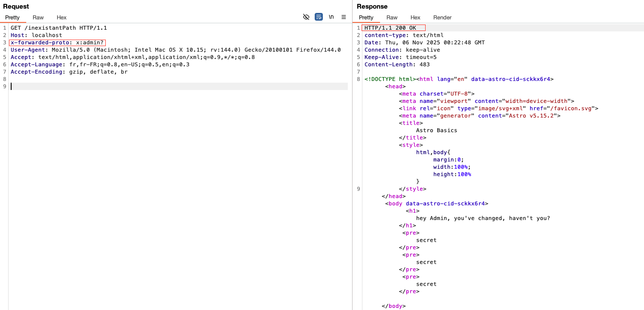Toggle the hidden-characters eye icon in Request
Screen dimensions: 644x310
(306, 17)
